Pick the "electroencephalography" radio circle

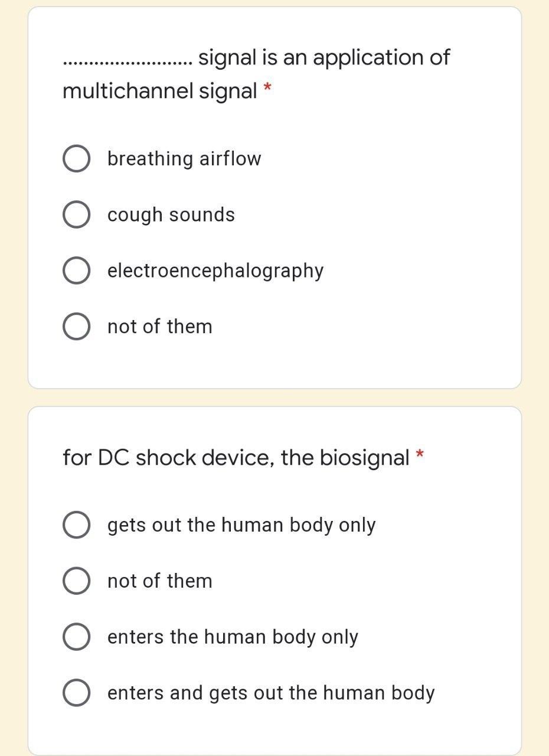tap(76, 271)
